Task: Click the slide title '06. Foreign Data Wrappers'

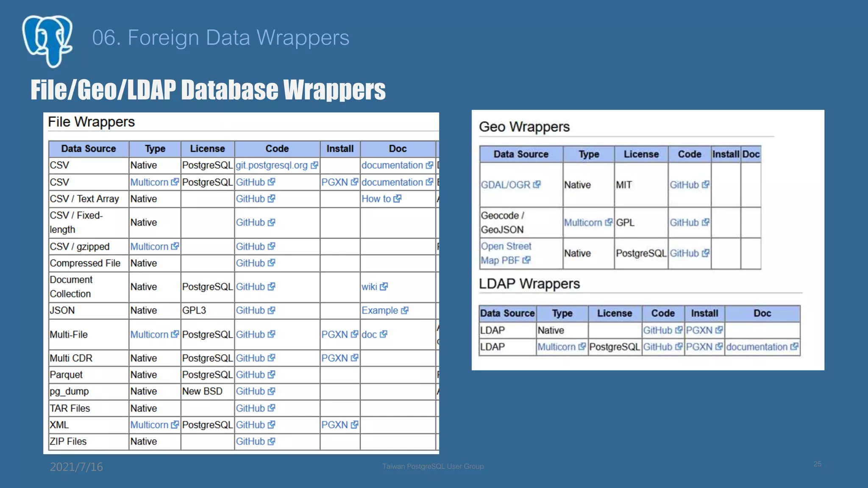Action: coord(220,38)
